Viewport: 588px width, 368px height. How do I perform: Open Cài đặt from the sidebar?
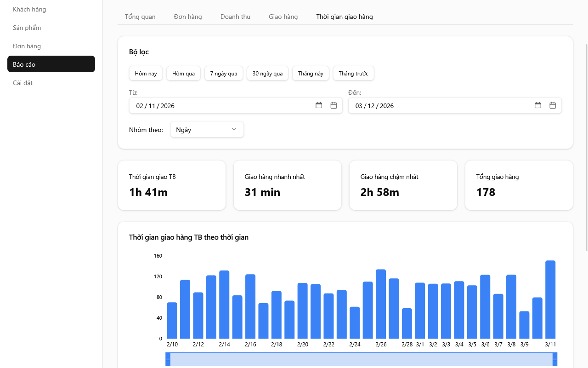pos(23,83)
